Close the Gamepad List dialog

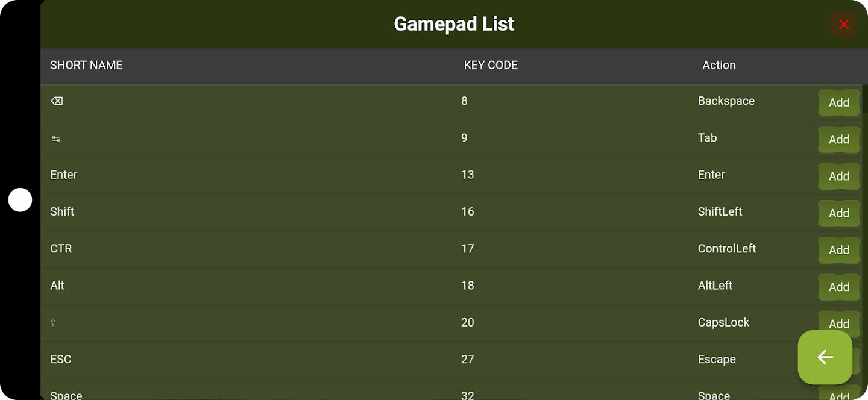(x=843, y=24)
